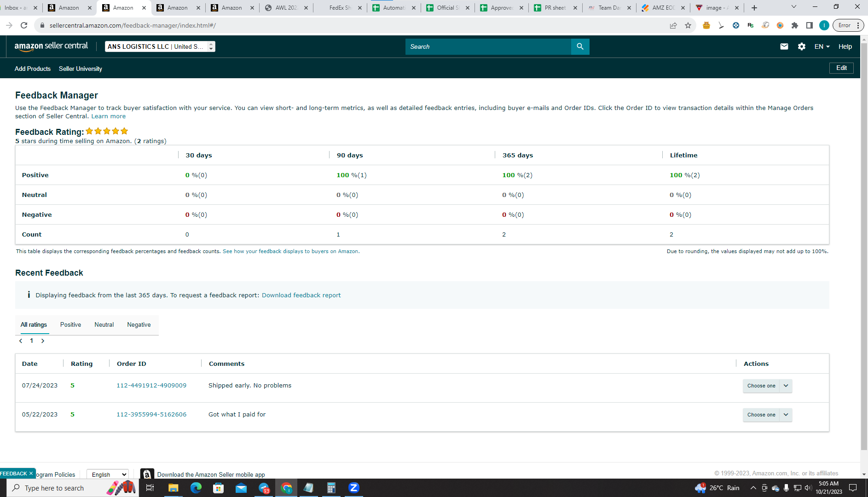This screenshot has height=497, width=868.
Task: Open Seller Central settings gear
Action: coord(802,46)
